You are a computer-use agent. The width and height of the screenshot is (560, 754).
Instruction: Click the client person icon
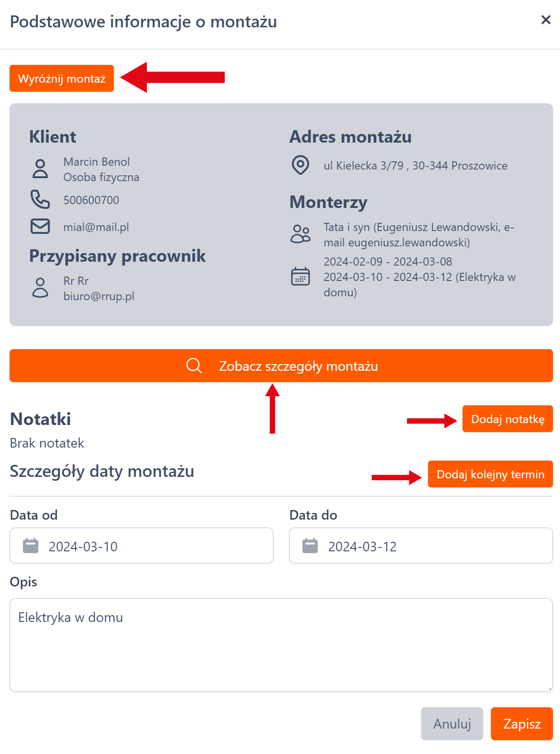coord(40,169)
